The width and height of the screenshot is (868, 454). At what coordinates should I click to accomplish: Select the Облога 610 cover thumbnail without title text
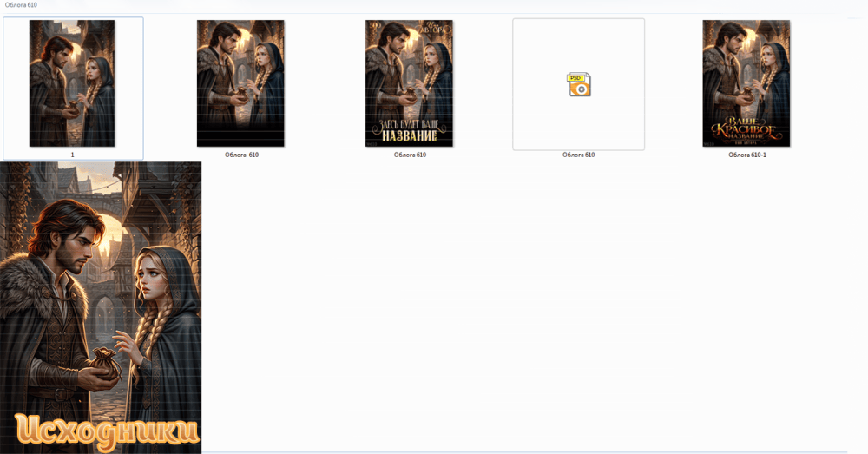click(x=240, y=83)
